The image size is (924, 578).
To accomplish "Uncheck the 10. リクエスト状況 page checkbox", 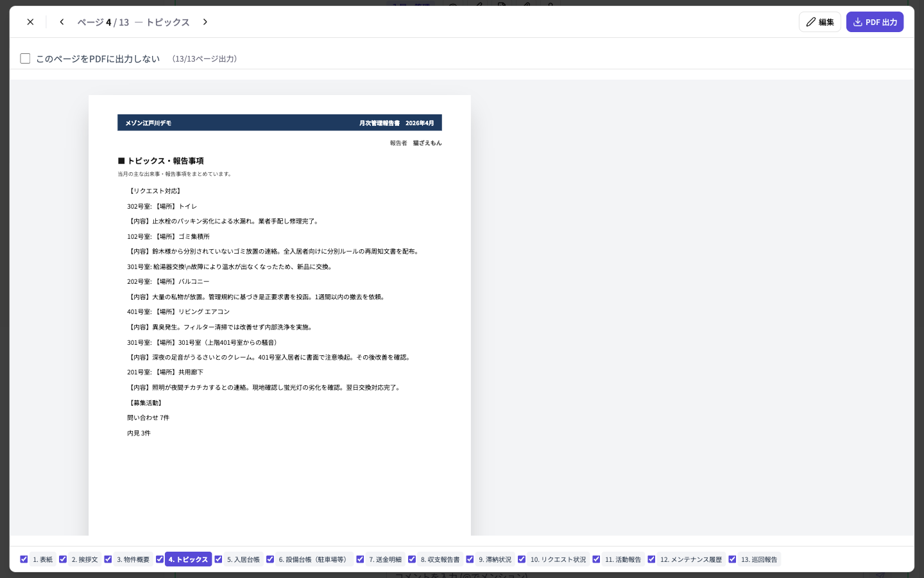I will [522, 559].
